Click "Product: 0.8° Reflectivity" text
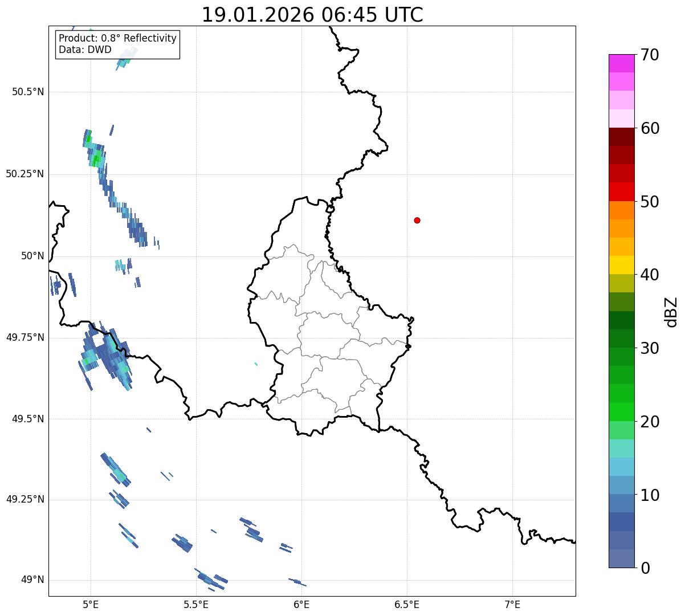This screenshot has height=616, width=685. click(118, 38)
